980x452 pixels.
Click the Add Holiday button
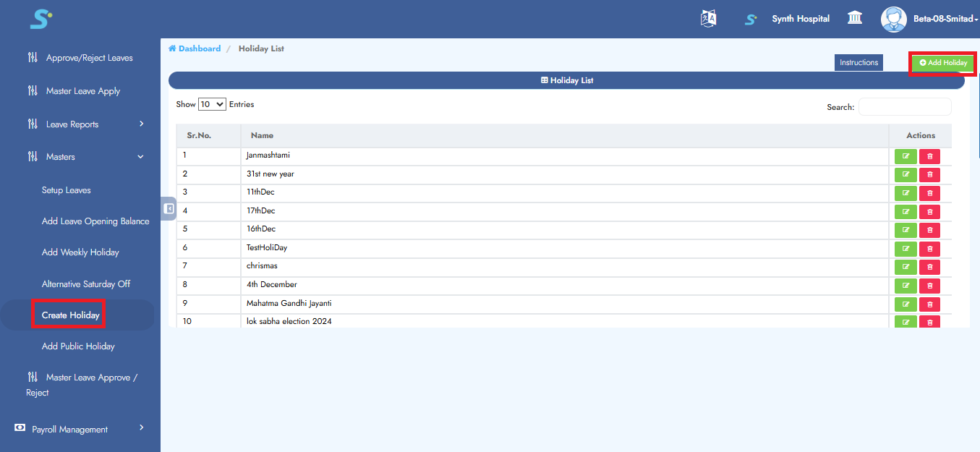[x=943, y=63]
